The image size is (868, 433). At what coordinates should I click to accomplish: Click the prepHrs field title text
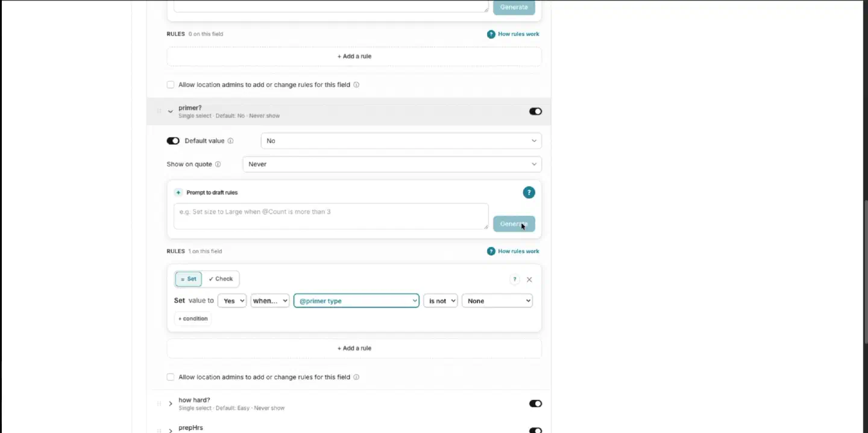click(x=190, y=428)
